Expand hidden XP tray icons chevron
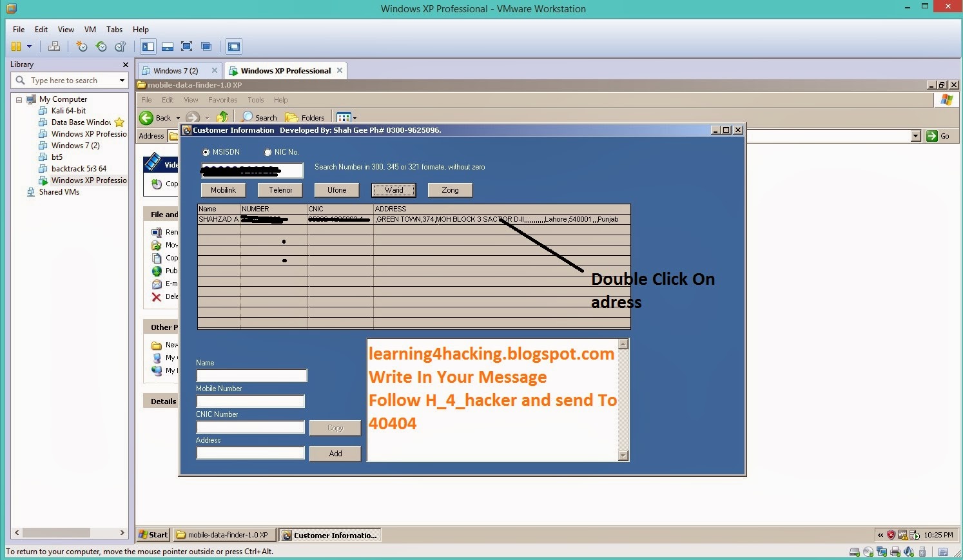Screen dimensions: 963x560 [880, 535]
